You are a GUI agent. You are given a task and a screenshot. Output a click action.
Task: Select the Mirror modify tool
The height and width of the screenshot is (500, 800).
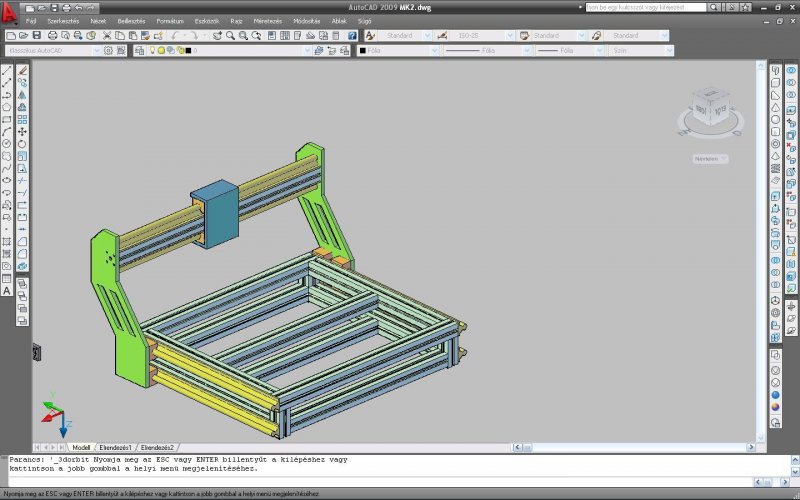(x=22, y=95)
